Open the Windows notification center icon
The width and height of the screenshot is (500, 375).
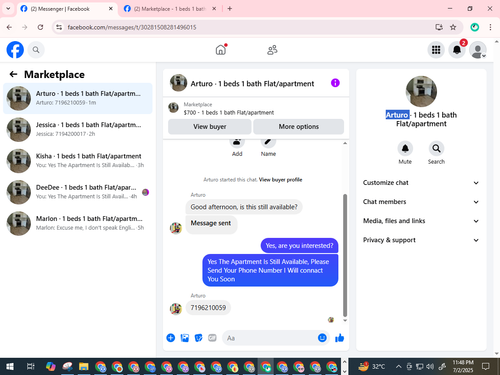(x=486, y=367)
